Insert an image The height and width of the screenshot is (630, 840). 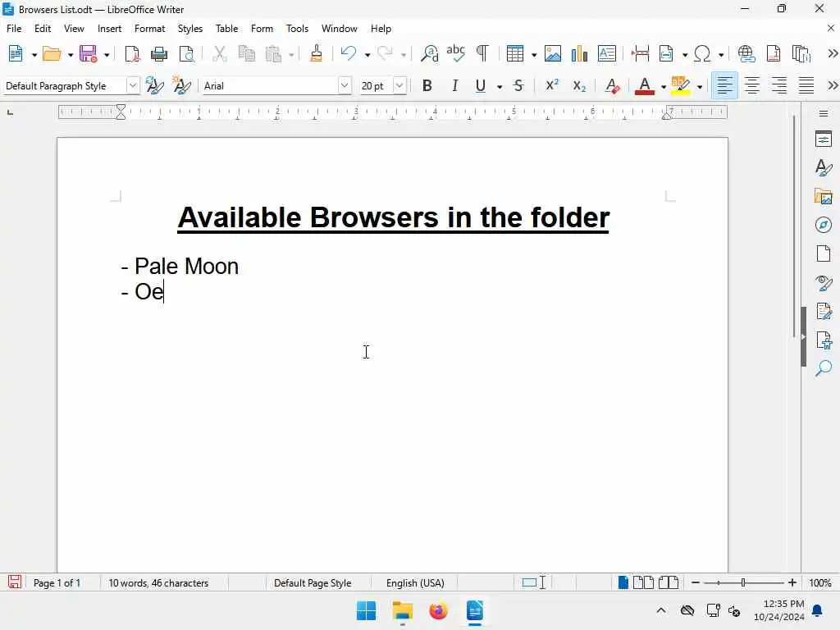[x=552, y=53]
